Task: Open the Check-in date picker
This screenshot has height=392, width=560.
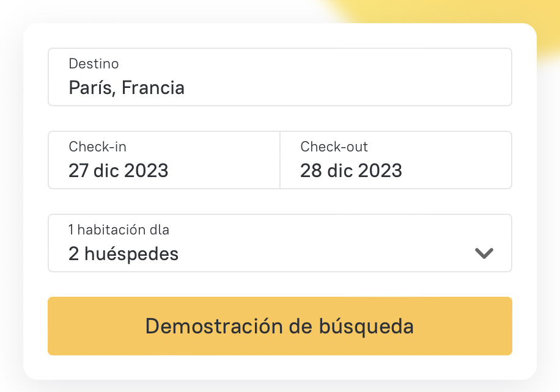Action: pos(164,160)
